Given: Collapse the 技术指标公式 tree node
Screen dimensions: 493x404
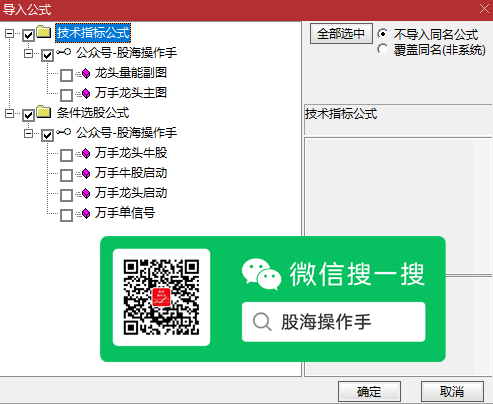Looking at the screenshot, I should point(10,33).
